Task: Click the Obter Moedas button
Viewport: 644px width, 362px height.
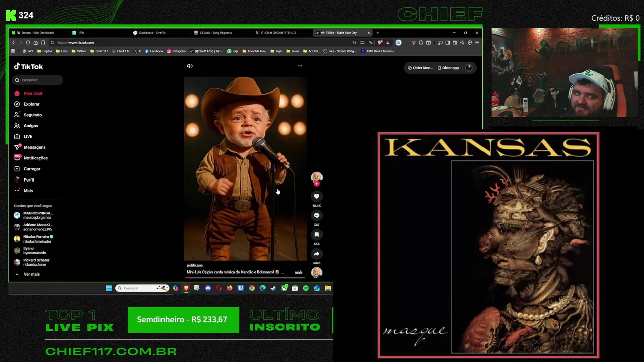Action: pyautogui.click(x=420, y=68)
